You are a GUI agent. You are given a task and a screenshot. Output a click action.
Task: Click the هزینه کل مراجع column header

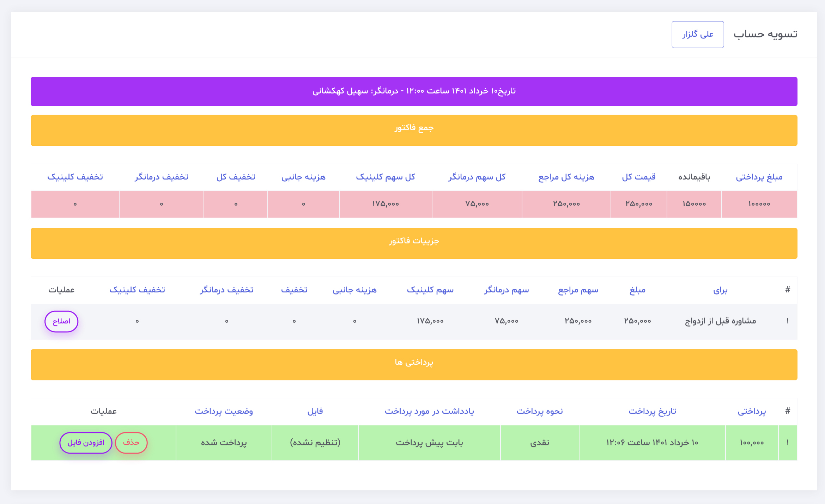click(x=566, y=177)
